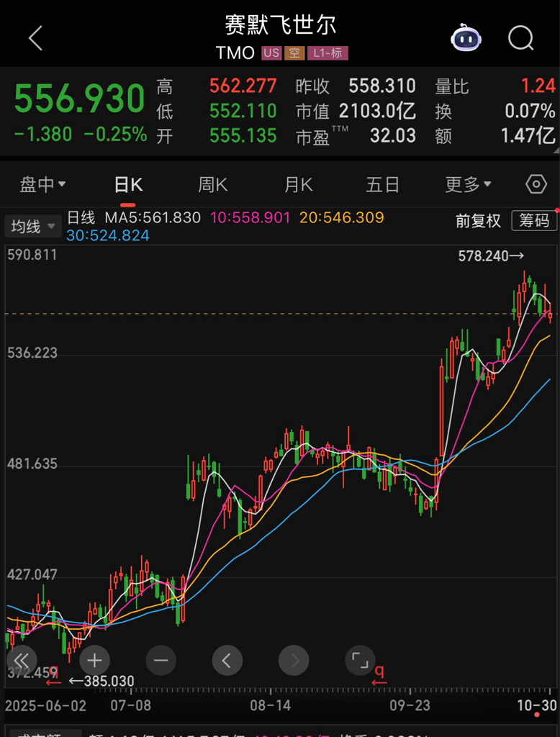
Task: Zoom out chart with minus button
Action: (x=161, y=661)
